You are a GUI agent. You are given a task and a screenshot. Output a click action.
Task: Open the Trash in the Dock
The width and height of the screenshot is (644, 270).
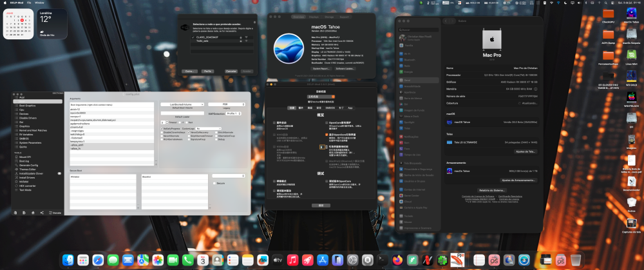pos(576,260)
